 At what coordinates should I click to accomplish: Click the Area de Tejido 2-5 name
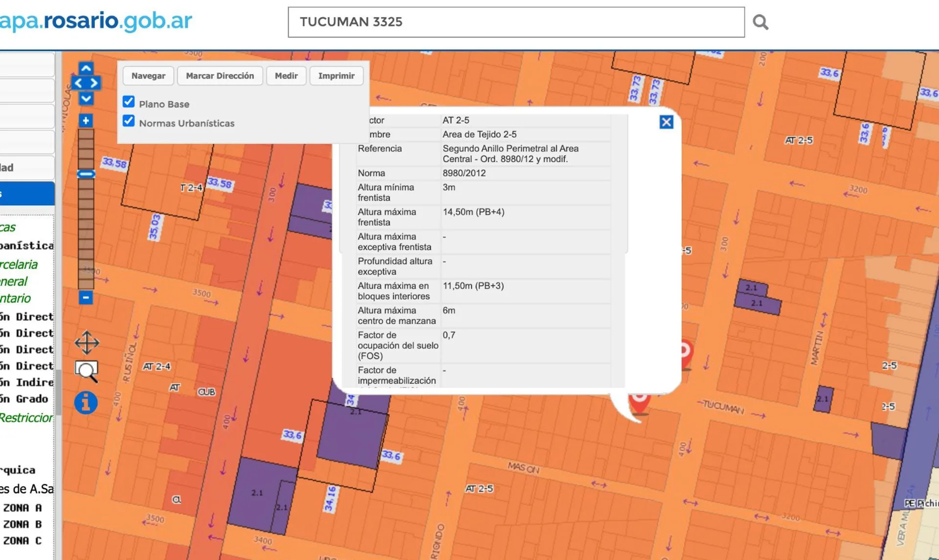[x=479, y=134]
